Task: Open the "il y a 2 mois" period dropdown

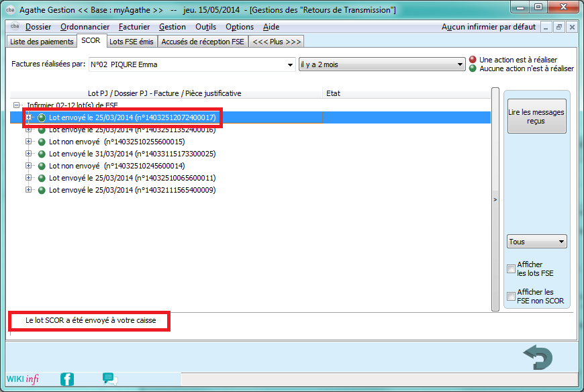Action: coord(382,64)
